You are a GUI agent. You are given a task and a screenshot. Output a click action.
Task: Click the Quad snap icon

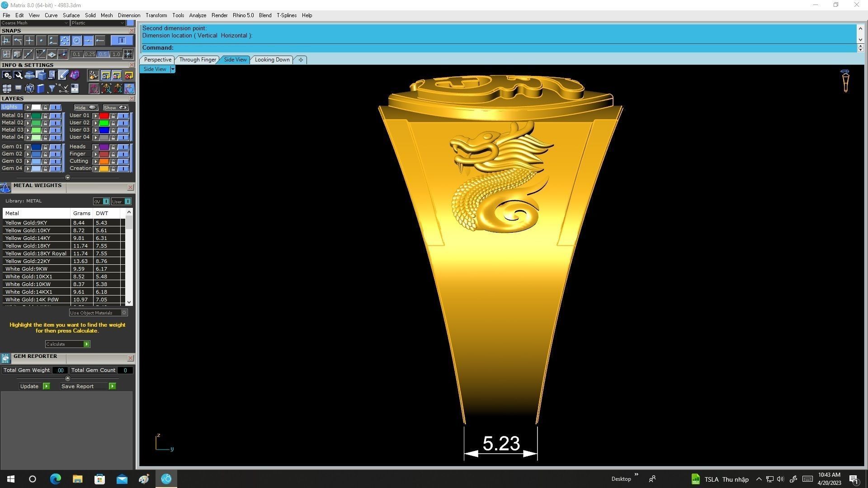(65, 41)
